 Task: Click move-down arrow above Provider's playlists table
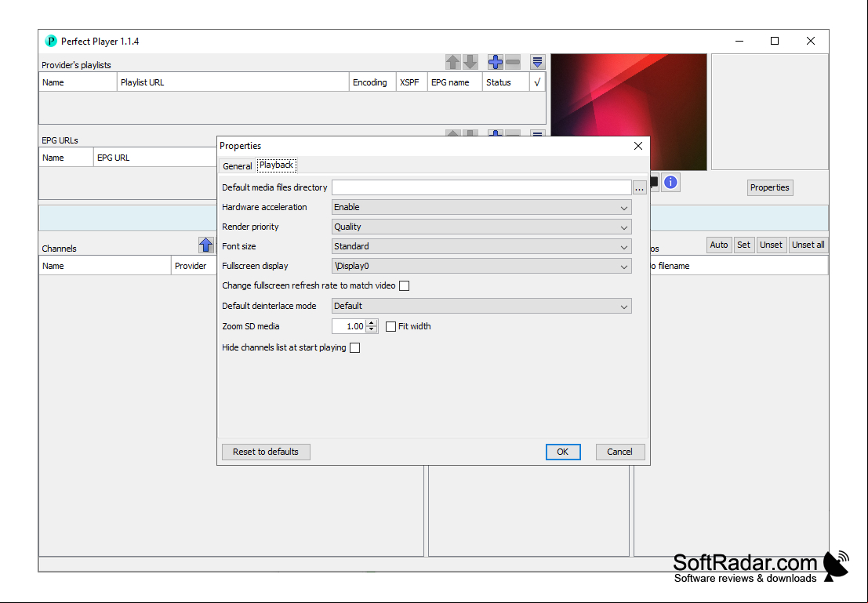(x=470, y=62)
